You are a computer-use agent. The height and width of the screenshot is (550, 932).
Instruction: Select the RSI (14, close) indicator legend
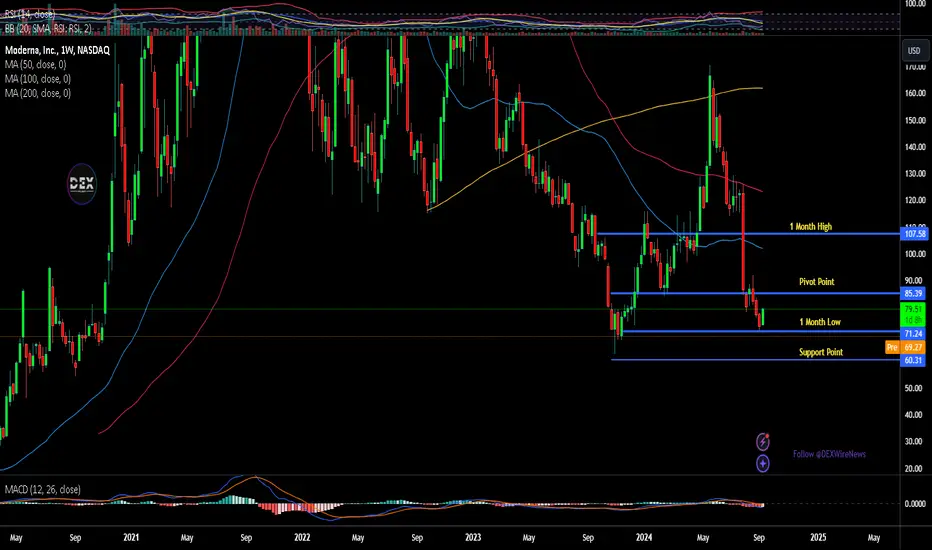click(30, 14)
